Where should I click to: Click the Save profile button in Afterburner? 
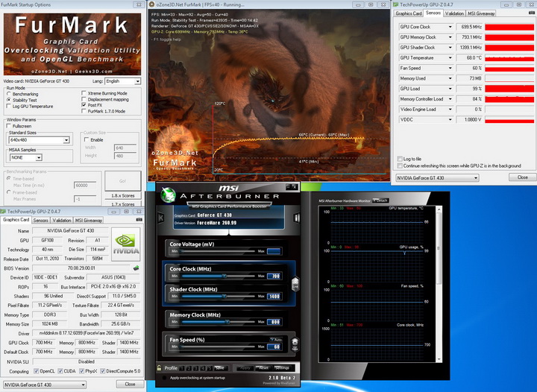(221, 368)
